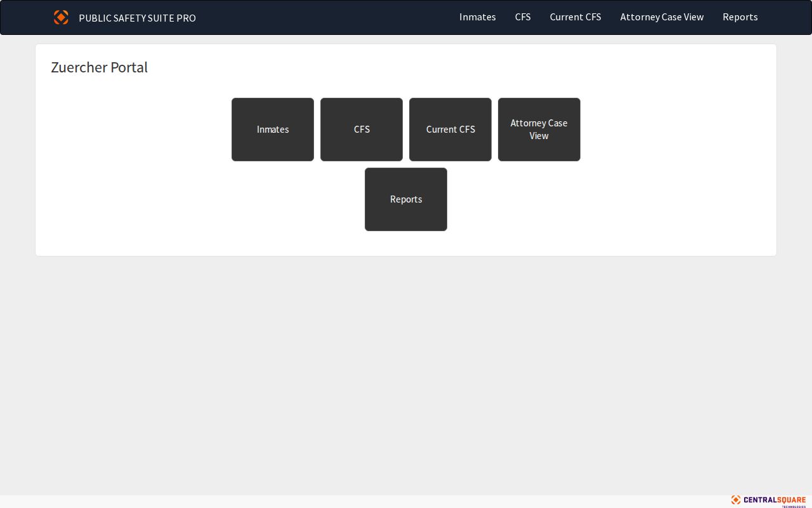This screenshot has width=812, height=508.
Task: Select CFS in the top navigation bar
Action: (523, 17)
